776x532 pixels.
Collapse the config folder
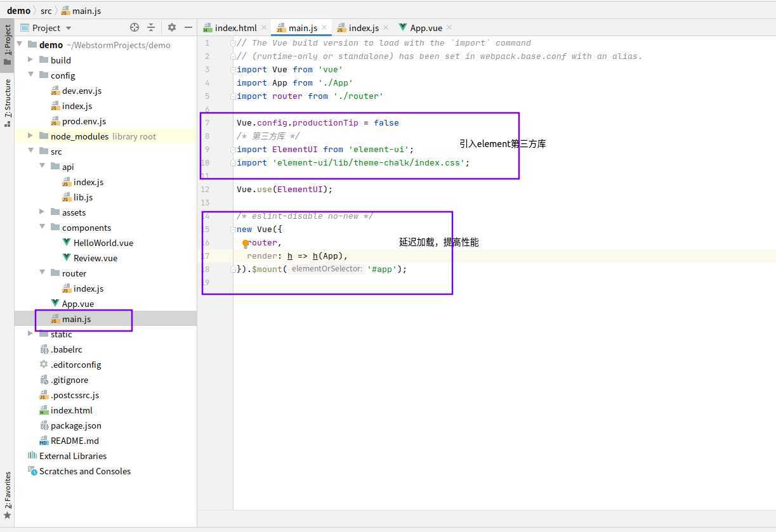click(30, 75)
